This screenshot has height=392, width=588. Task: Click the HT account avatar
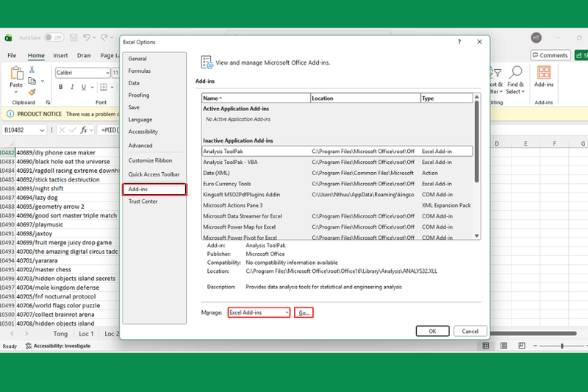pos(537,38)
